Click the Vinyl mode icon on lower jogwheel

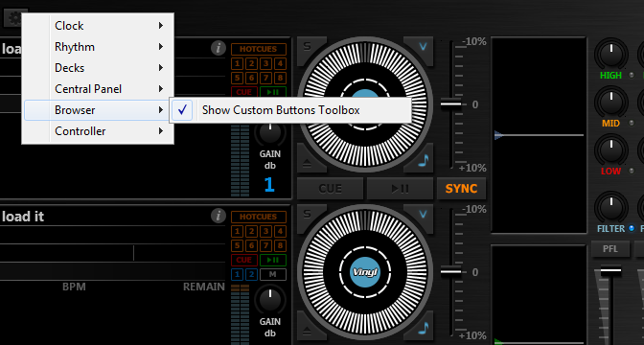[x=365, y=271]
